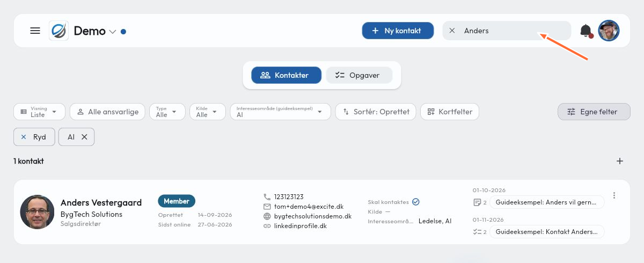Open the Egne felter settings
Viewport: 644px width, 263px height.
[594, 112]
